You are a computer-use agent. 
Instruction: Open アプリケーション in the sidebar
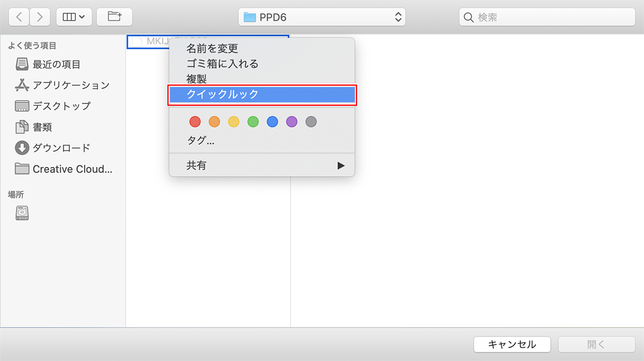point(70,85)
